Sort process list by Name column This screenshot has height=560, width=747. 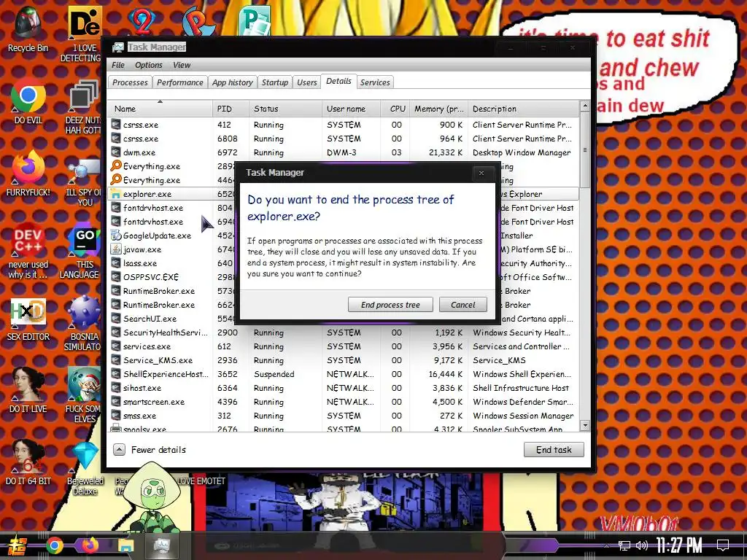click(160, 109)
